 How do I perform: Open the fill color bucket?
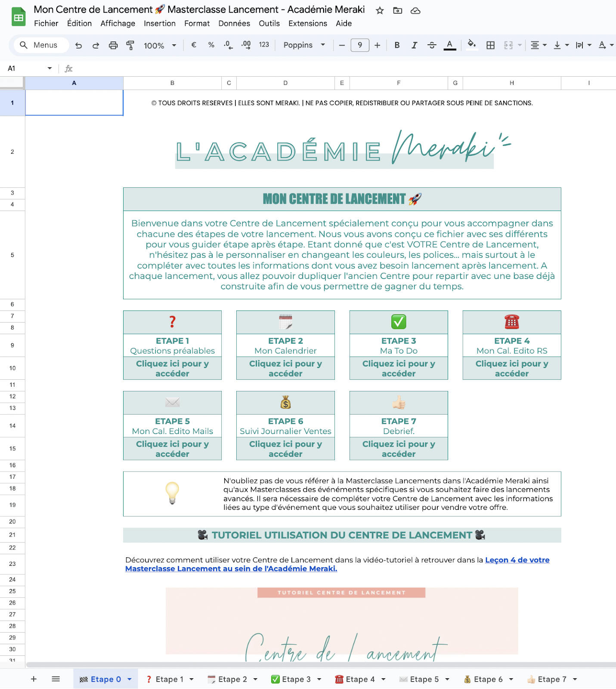pyautogui.click(x=472, y=45)
